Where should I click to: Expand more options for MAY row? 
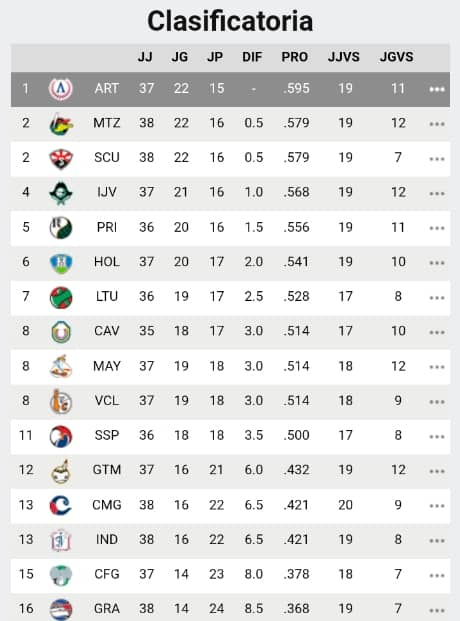[x=437, y=367]
